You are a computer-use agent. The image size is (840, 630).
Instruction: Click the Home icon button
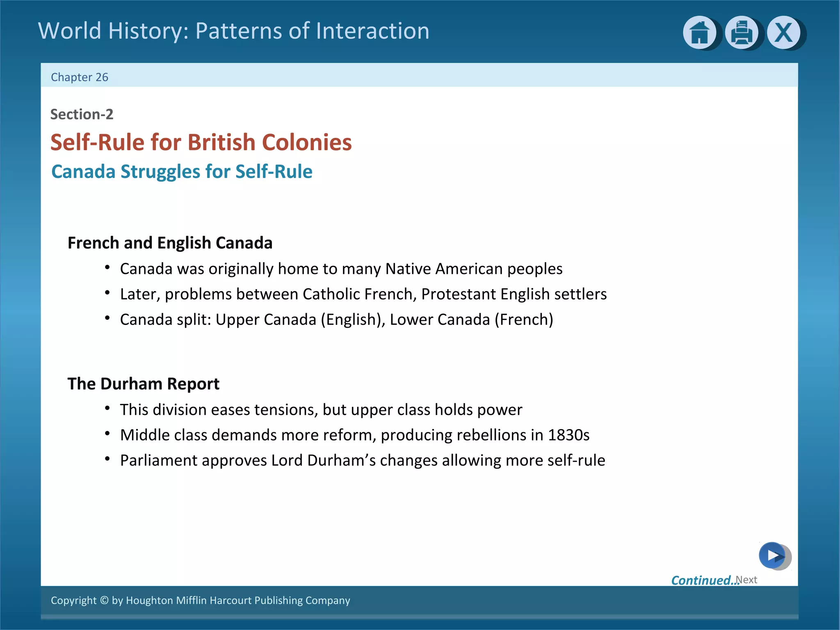pyautogui.click(x=699, y=32)
